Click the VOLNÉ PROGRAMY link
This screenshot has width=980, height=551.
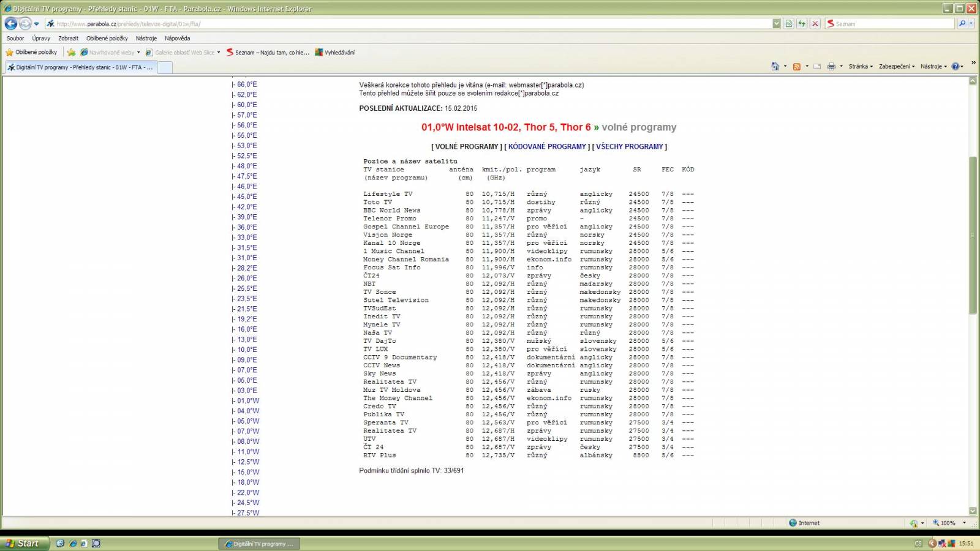click(467, 147)
